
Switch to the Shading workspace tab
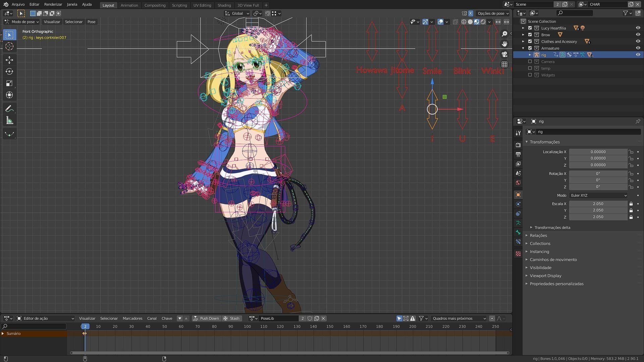[x=224, y=5]
